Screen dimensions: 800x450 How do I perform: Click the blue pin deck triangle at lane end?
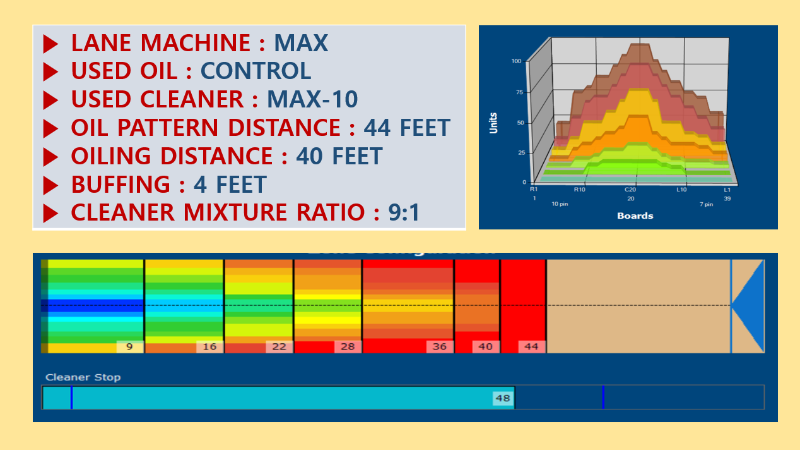pyautogui.click(x=749, y=305)
